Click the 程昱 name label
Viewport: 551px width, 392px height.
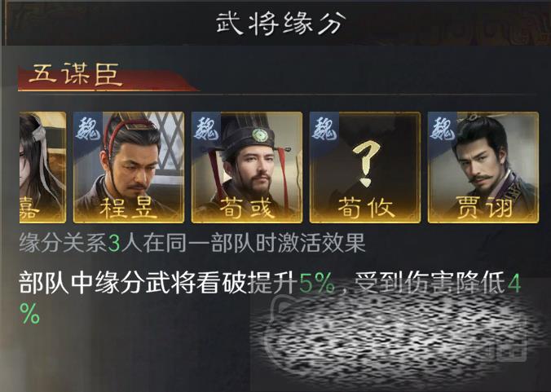(x=128, y=209)
